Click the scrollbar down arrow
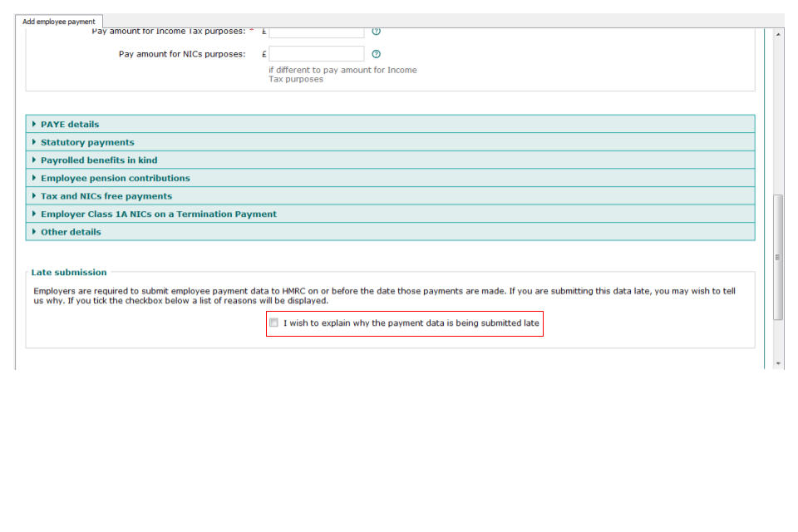 coord(778,363)
